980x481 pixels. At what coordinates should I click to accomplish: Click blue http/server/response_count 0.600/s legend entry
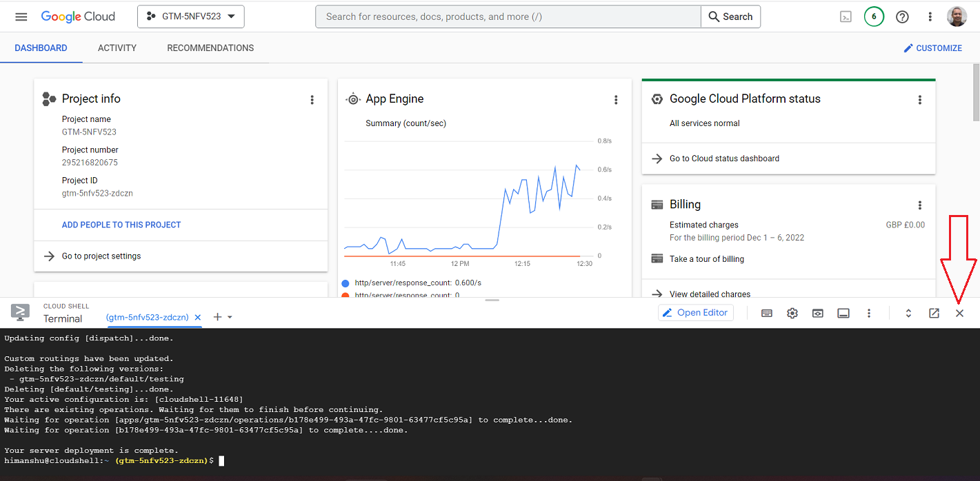click(412, 283)
